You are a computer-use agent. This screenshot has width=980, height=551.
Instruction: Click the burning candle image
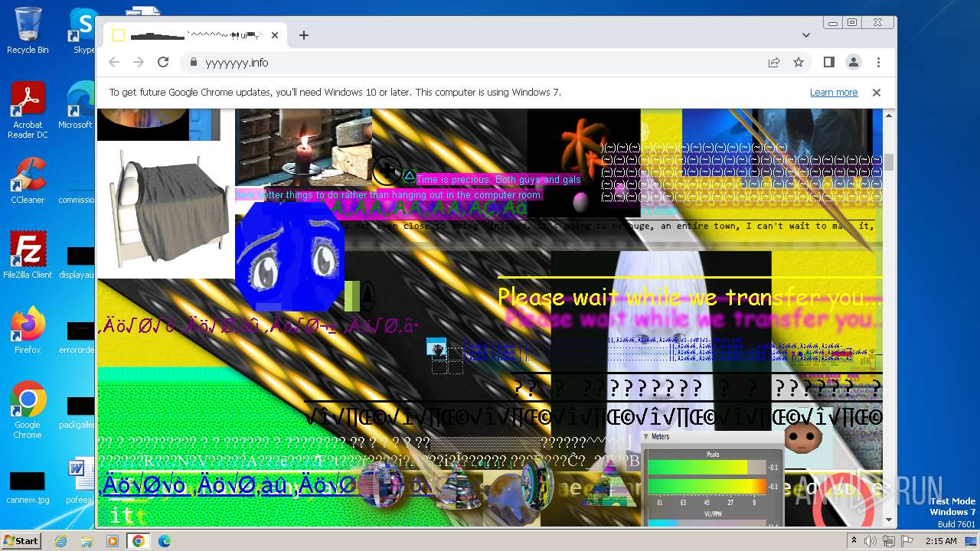[x=303, y=148]
